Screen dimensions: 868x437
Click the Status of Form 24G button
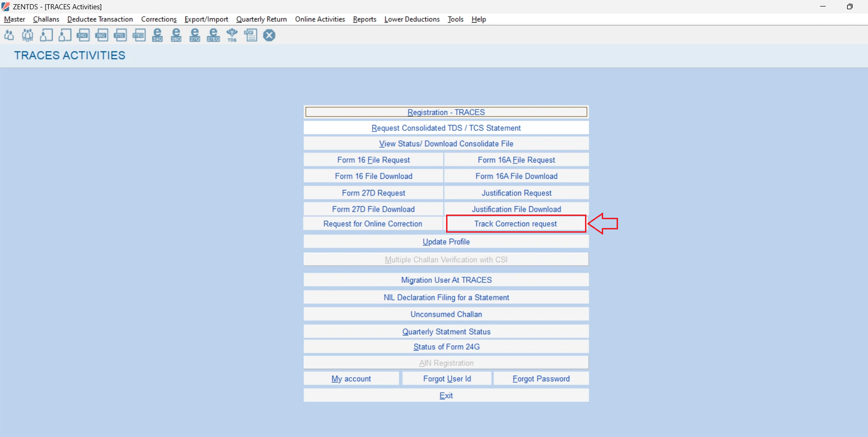coord(446,346)
